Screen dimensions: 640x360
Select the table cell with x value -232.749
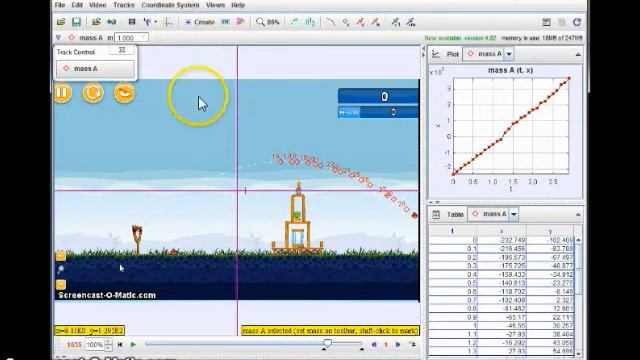(502, 240)
